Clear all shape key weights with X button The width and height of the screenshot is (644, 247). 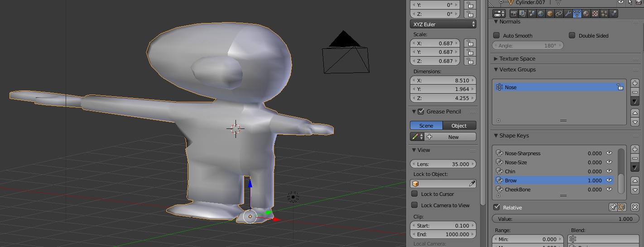click(634, 207)
